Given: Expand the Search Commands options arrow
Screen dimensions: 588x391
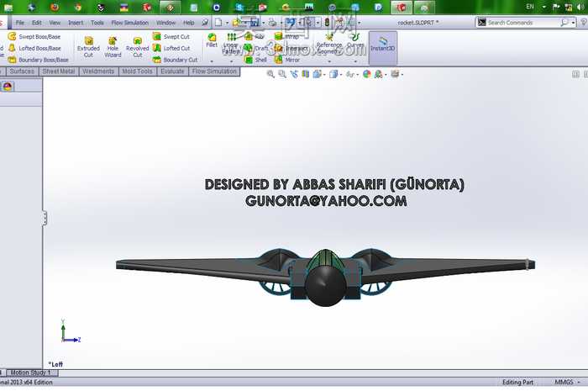Looking at the screenshot, I should (574, 23).
